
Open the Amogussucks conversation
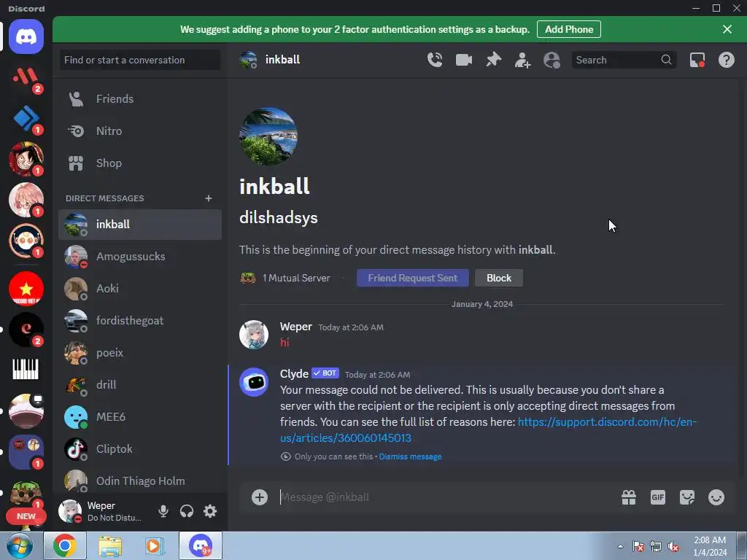coord(140,257)
